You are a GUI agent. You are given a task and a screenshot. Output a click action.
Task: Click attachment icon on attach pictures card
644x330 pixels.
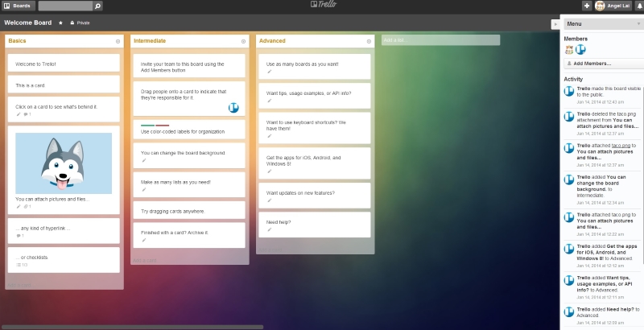(26, 207)
